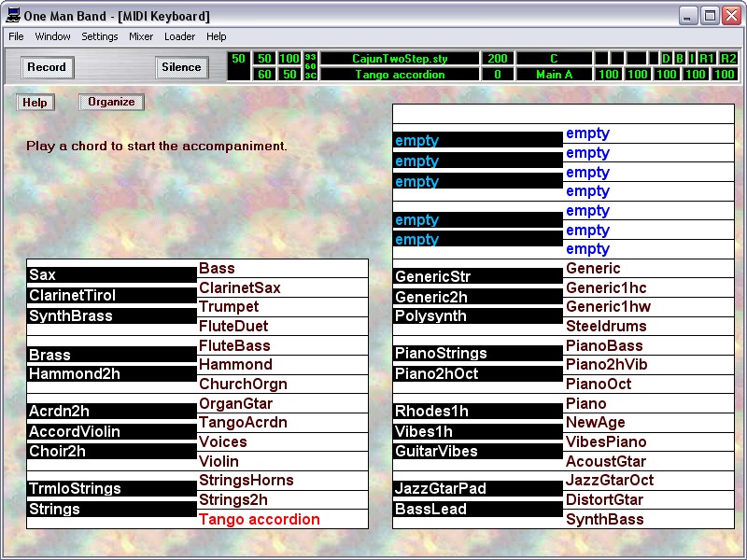Select the Strings black key
This screenshot has height=560, width=747.
111,509
